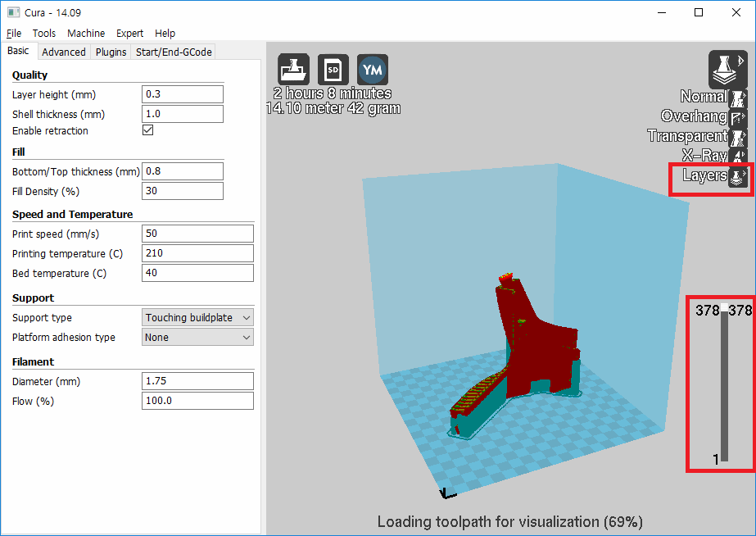Click the YM YouMagine share icon
Viewport: 756px width, 536px height.
pos(373,70)
